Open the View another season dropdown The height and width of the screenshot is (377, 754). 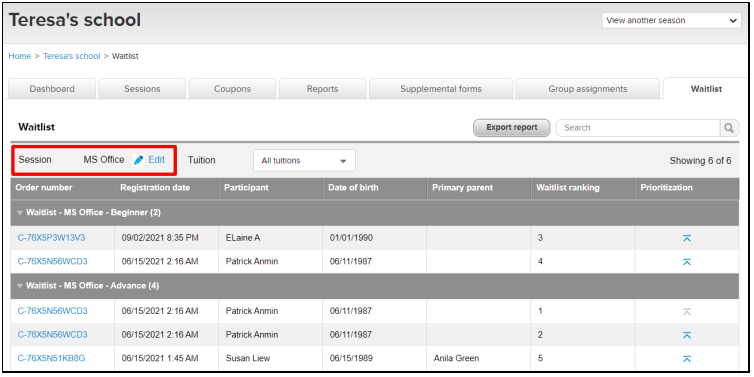pyautogui.click(x=671, y=21)
